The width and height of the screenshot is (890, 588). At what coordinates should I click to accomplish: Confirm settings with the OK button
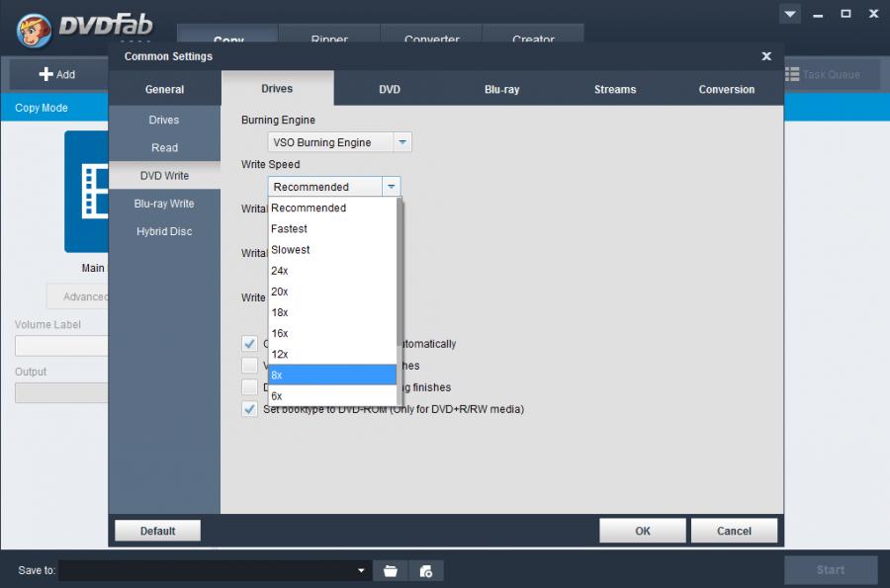point(643,531)
